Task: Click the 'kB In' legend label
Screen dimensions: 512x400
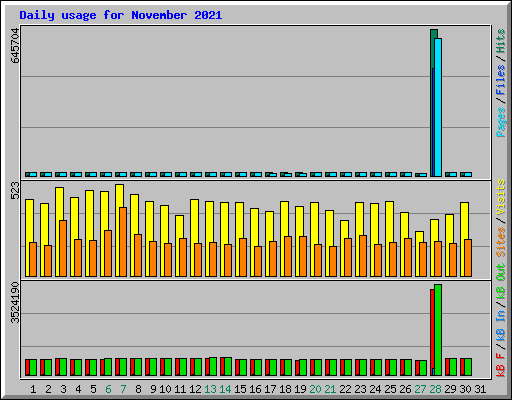Action: [501, 326]
